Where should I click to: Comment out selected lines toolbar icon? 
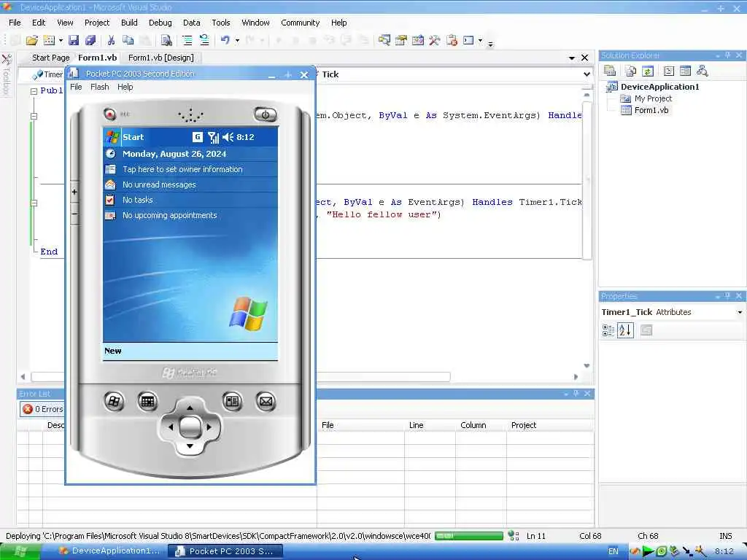[x=187, y=41]
